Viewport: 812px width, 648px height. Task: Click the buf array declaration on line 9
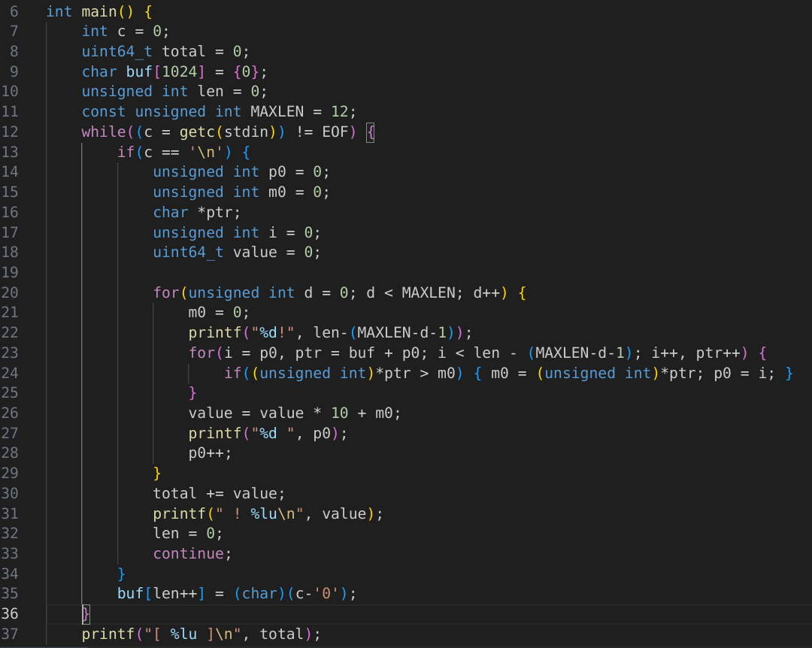[139, 71]
